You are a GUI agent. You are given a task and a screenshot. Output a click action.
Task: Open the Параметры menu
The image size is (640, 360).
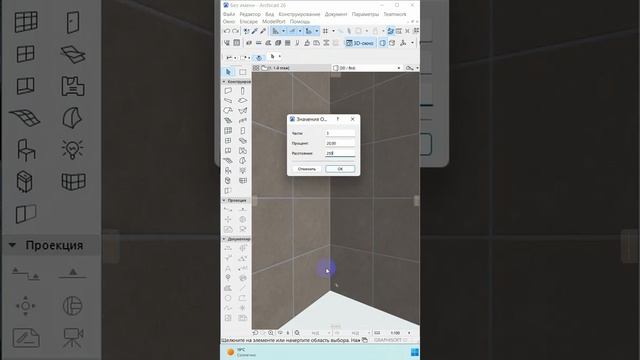click(365, 14)
